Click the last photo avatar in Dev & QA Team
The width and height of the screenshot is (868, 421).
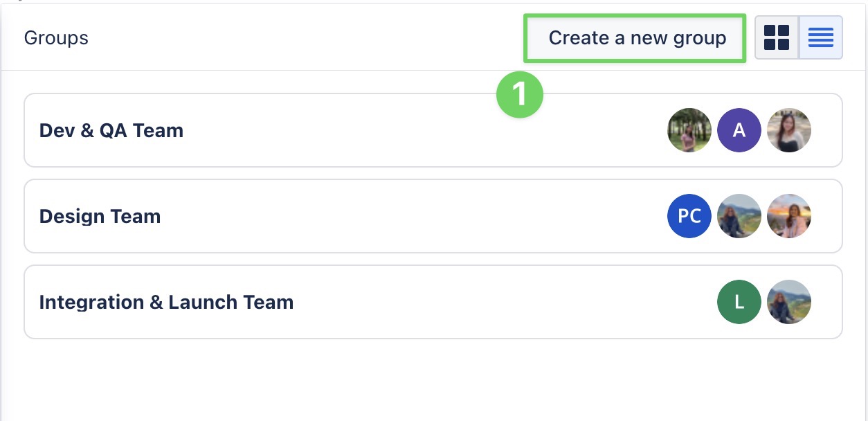click(789, 130)
